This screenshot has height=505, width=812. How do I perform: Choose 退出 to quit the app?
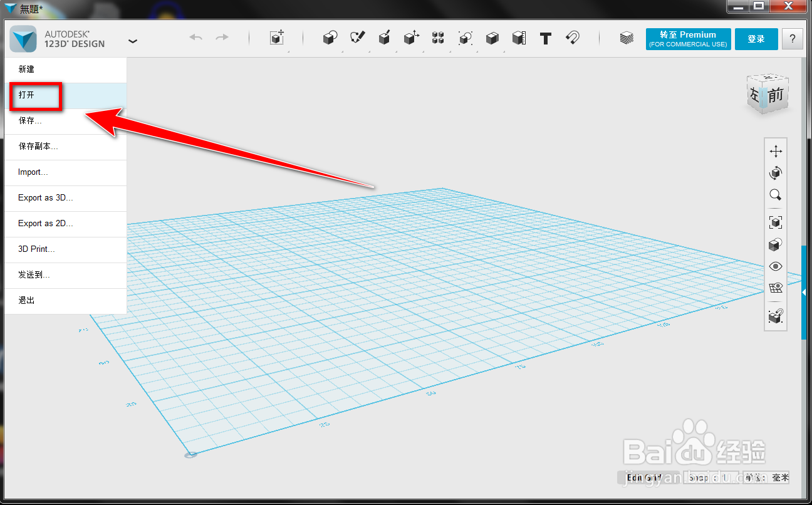[65, 301]
